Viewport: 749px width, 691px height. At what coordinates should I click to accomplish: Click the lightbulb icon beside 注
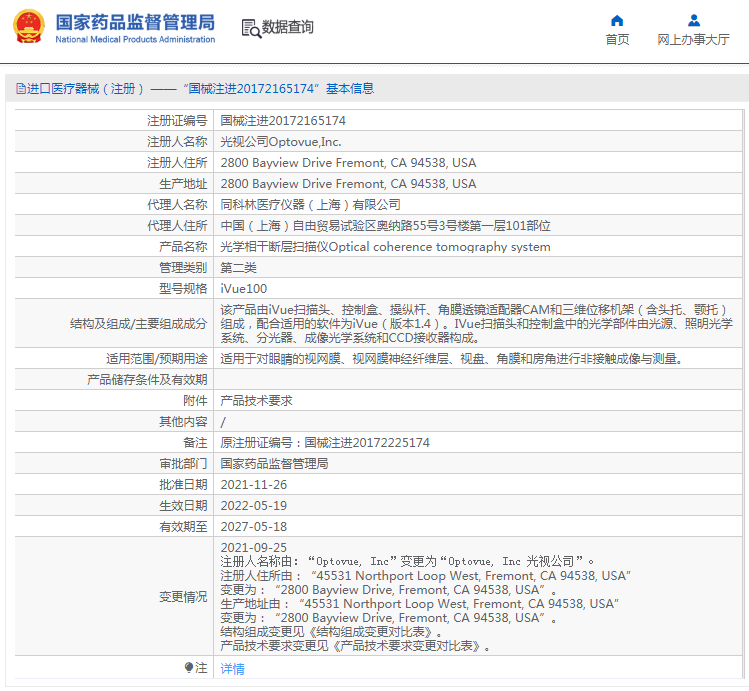point(188,668)
